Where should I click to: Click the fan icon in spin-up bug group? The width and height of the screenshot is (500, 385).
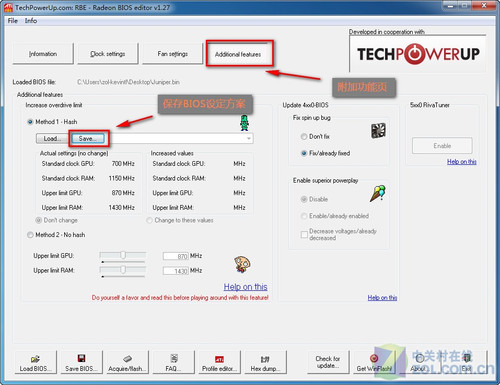click(378, 131)
